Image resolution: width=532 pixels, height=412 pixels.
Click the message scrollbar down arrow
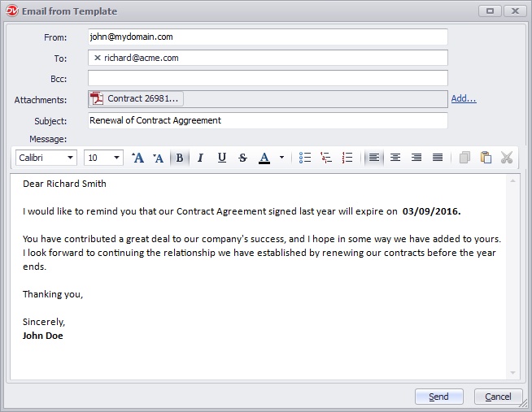(x=512, y=373)
